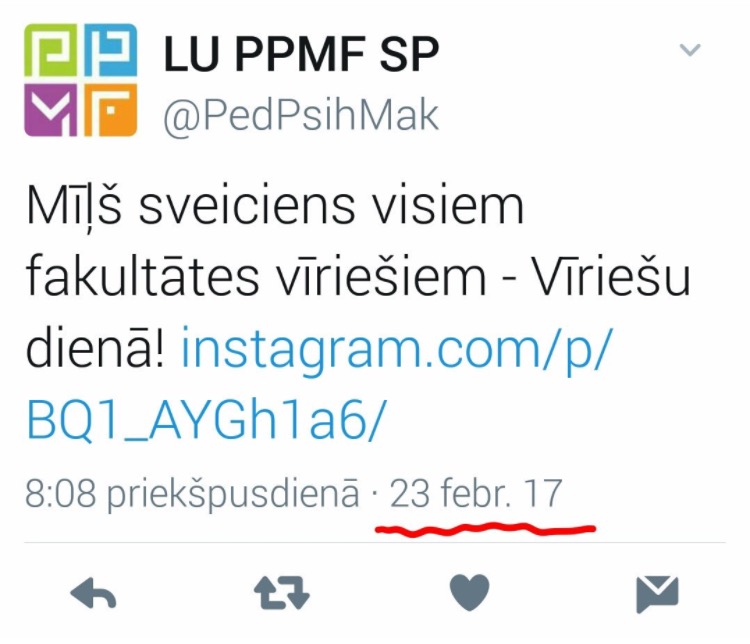
Task: Like the tweet with the heart icon
Action: [x=470, y=593]
